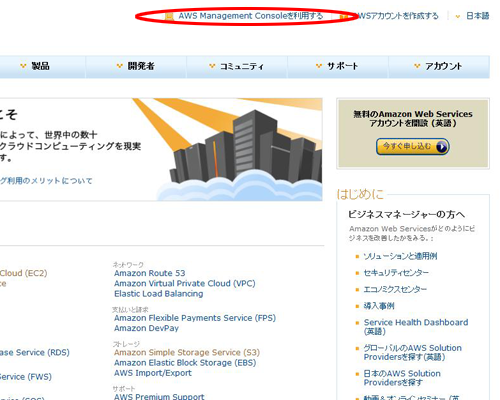
Task: Click the はじめに section heading
Action: 360,194
